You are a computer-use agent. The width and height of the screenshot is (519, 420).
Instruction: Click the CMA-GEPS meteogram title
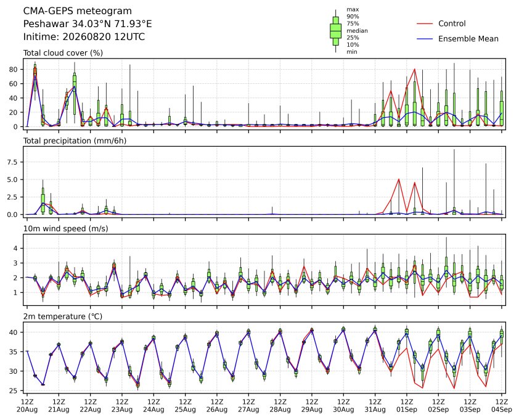(x=78, y=11)
